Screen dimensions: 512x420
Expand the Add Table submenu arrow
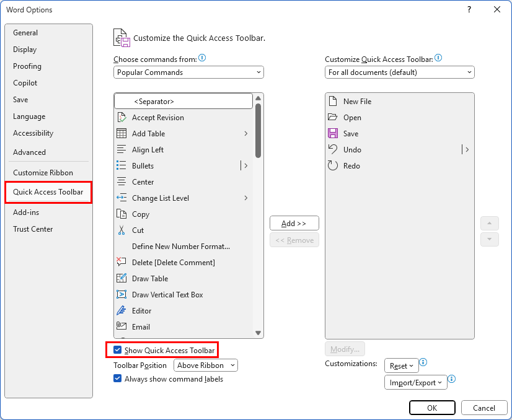click(246, 133)
